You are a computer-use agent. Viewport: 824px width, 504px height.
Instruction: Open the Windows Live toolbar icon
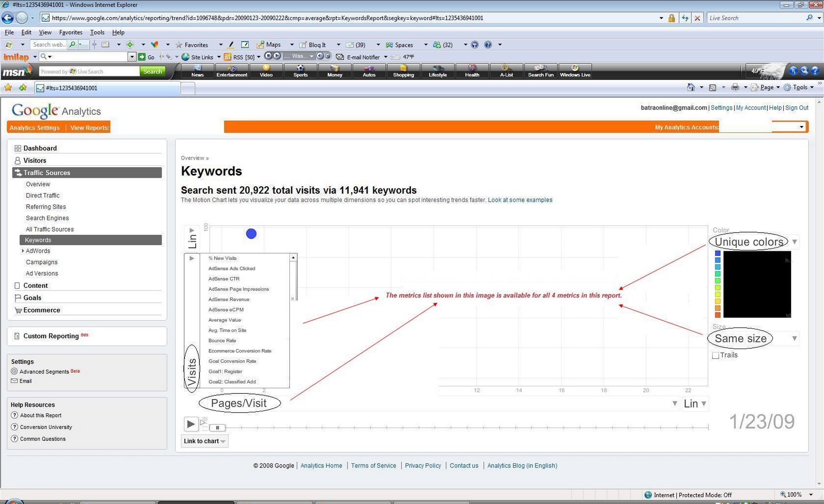coord(575,71)
